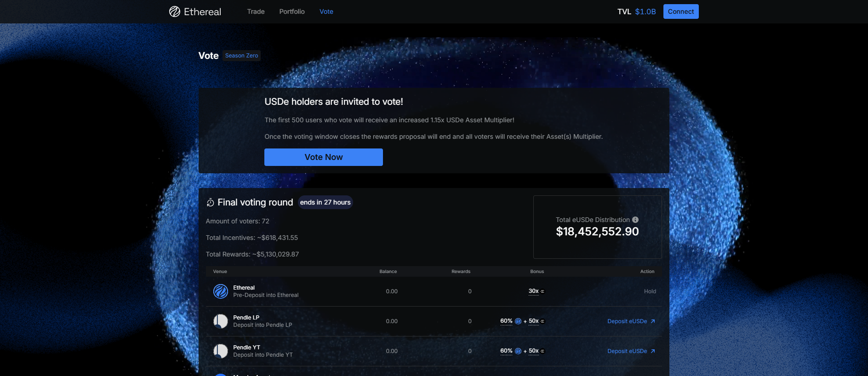Click the USDe holders are invited heading

pos(334,102)
